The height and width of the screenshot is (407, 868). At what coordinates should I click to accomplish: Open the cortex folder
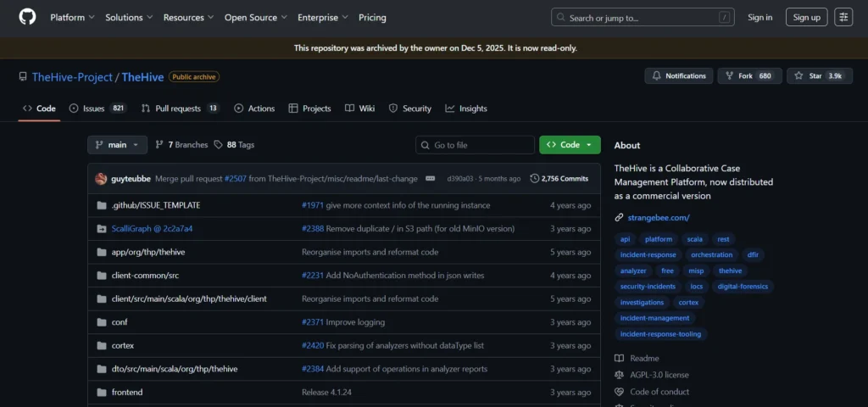[123, 346]
